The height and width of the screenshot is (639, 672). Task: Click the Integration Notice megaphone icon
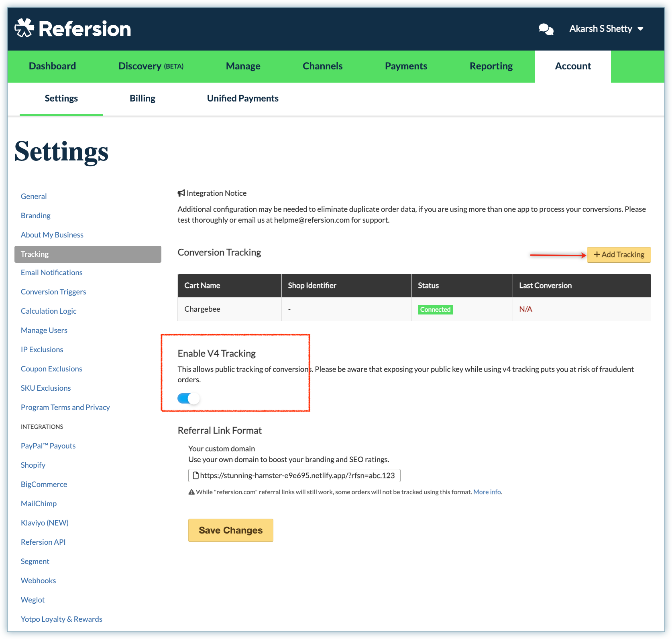[181, 193]
